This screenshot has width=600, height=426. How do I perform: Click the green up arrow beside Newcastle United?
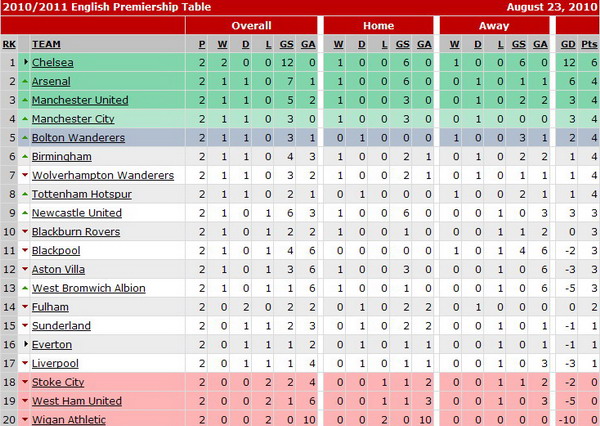click(x=25, y=213)
